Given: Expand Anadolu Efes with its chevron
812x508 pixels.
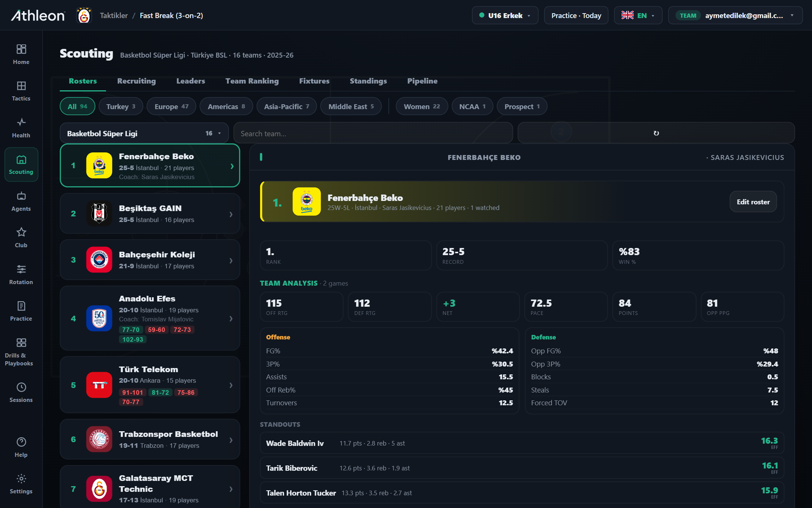Looking at the screenshot, I should [x=231, y=318].
